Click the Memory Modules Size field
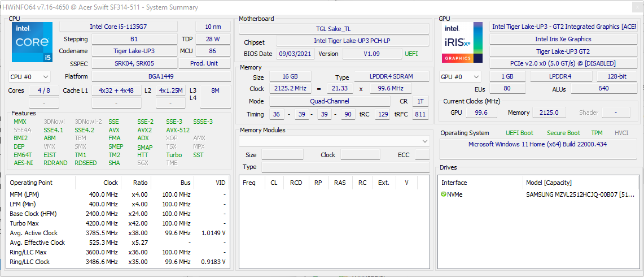Screen dimensions: 644x277 tap(283, 155)
